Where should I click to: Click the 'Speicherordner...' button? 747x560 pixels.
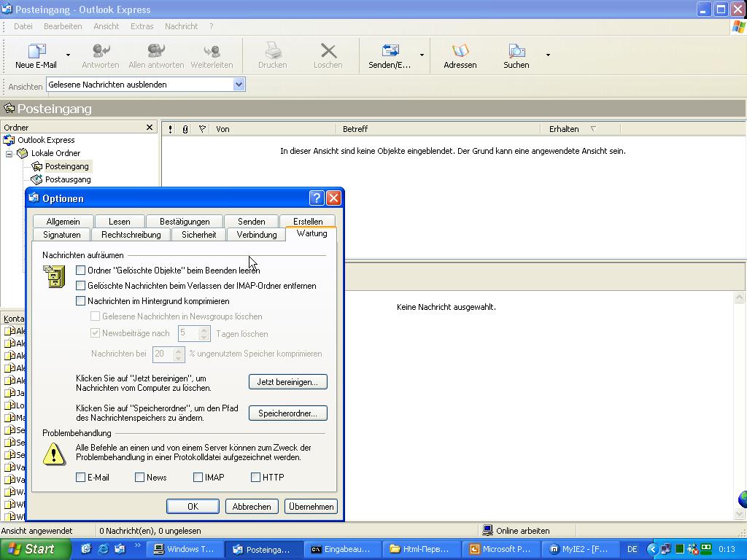pos(287,413)
